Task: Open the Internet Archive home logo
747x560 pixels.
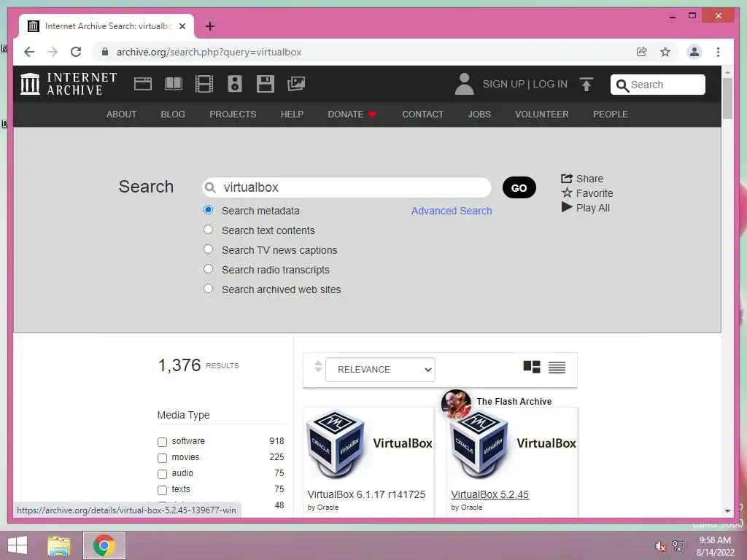Action: (69, 84)
